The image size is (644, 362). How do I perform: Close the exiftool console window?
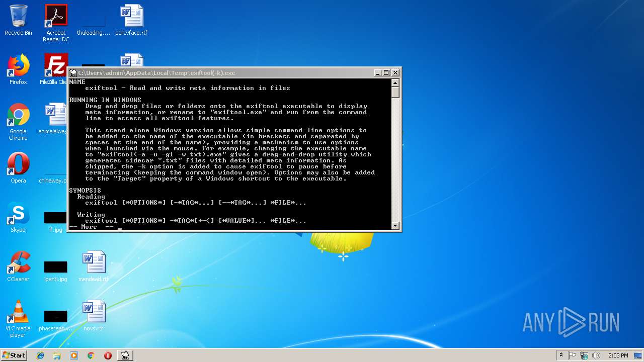click(x=395, y=73)
